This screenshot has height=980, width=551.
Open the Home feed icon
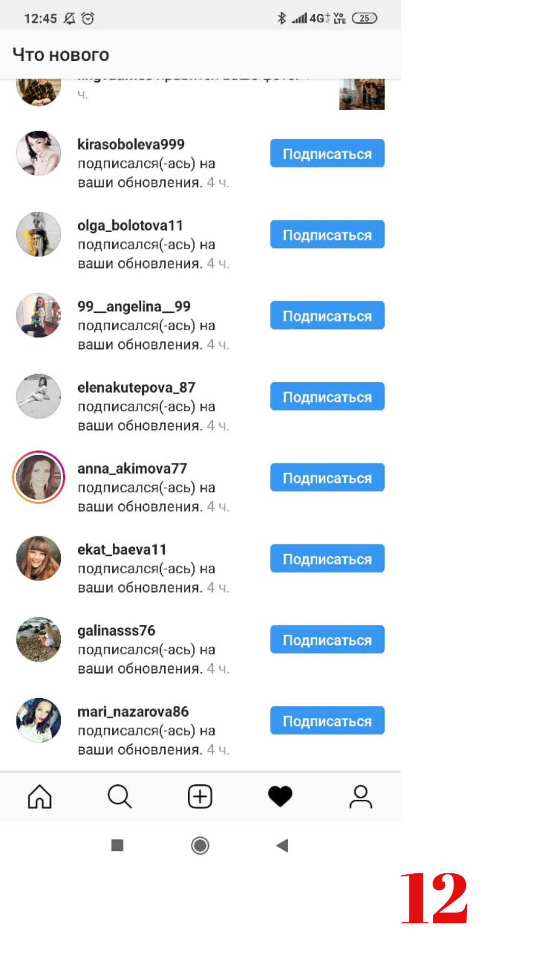click(x=40, y=796)
